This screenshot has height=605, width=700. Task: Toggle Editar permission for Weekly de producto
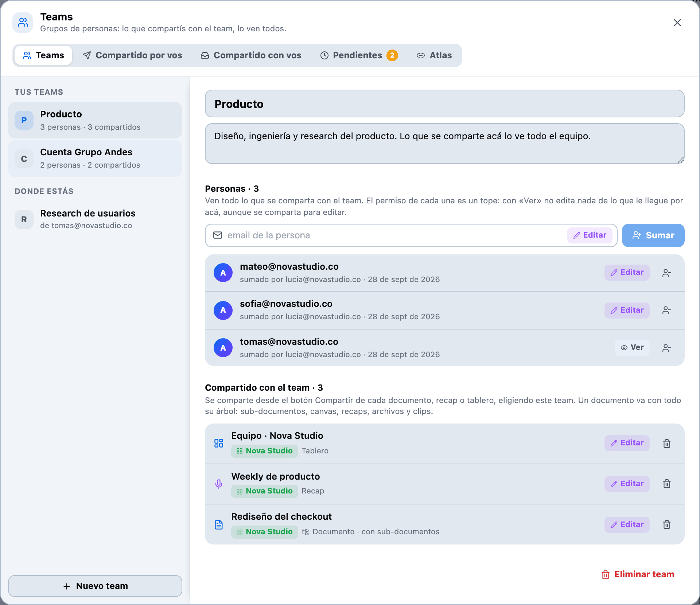(x=627, y=484)
